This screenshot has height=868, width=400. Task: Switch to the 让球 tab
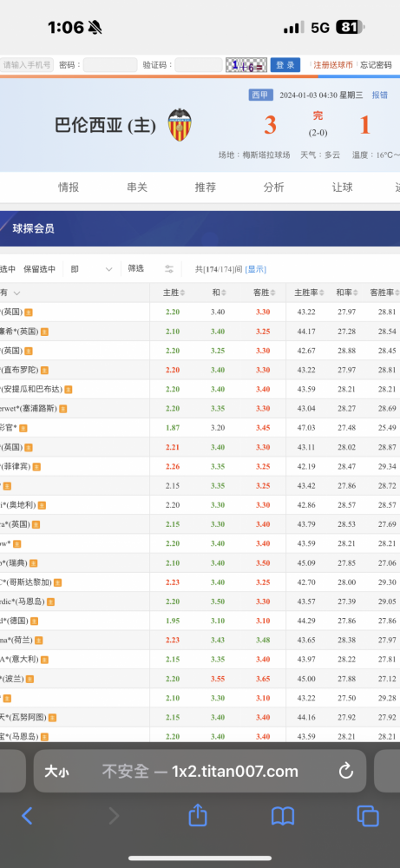342,187
